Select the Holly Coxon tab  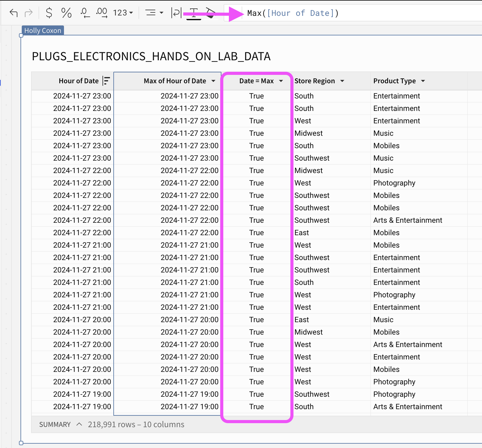coord(43,30)
